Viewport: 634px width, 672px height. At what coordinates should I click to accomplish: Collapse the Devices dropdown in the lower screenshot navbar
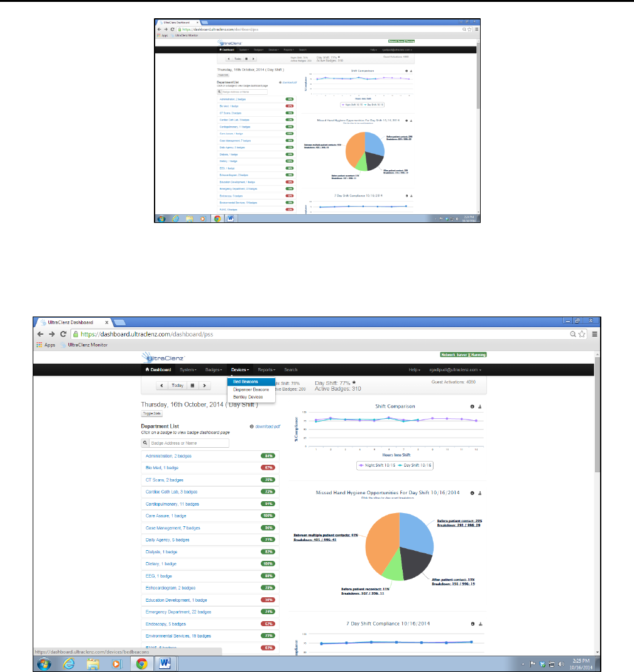click(240, 370)
